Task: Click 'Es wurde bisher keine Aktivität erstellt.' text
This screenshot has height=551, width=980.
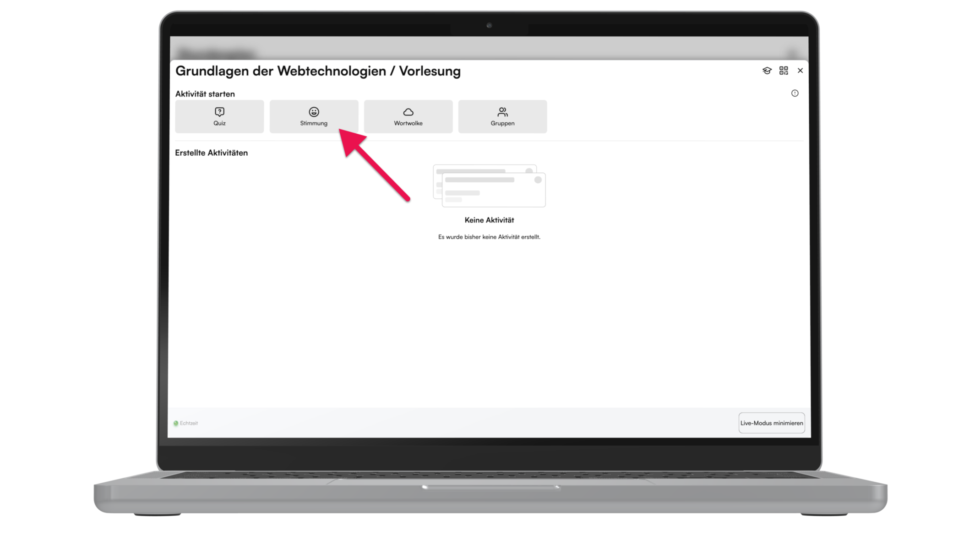Action: pos(489,237)
